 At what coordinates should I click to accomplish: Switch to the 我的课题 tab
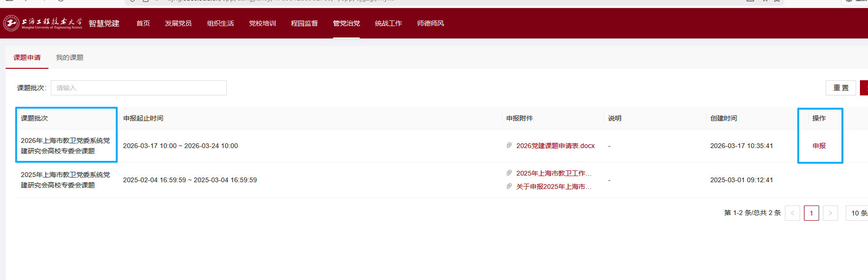[x=70, y=57]
